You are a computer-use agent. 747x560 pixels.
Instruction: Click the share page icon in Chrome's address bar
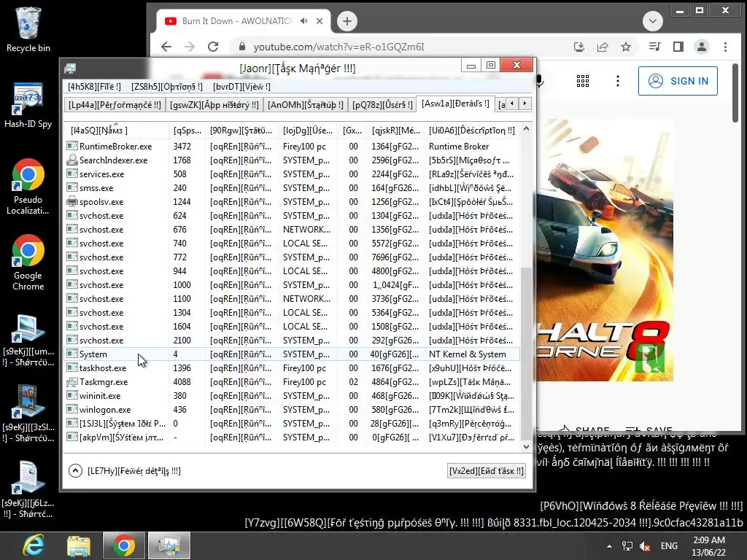603,47
